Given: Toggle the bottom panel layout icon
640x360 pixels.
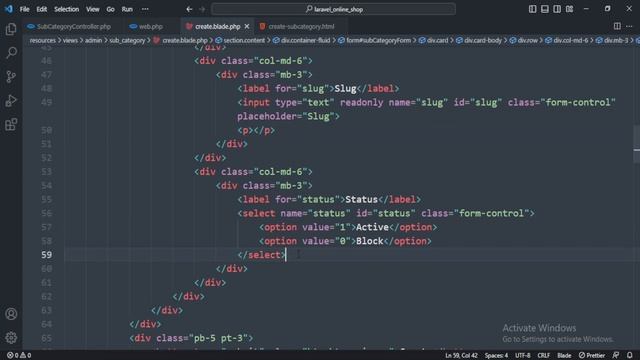Looking at the screenshot, I should pyautogui.click(x=544, y=9).
